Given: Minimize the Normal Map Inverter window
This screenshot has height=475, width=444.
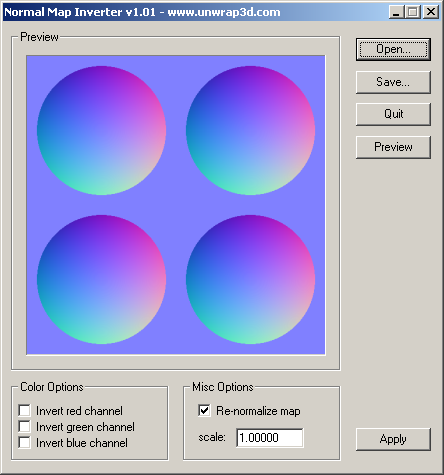Looking at the screenshot, I should 396,12.
